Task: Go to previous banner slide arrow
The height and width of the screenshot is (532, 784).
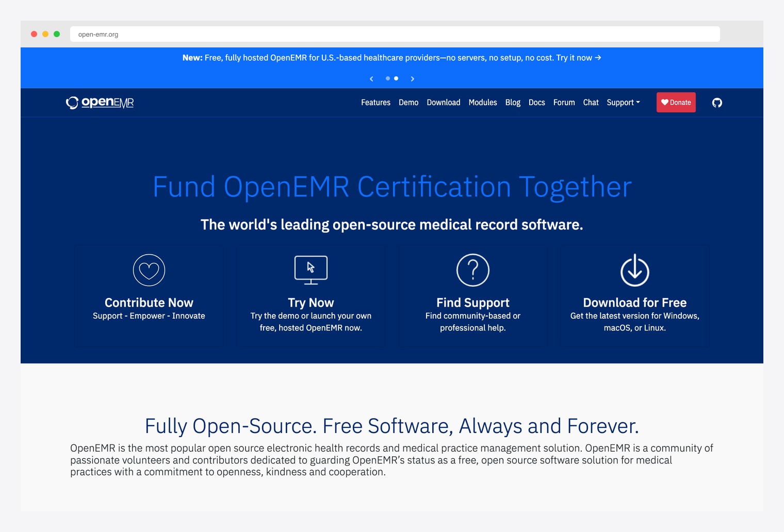Action: (371, 79)
